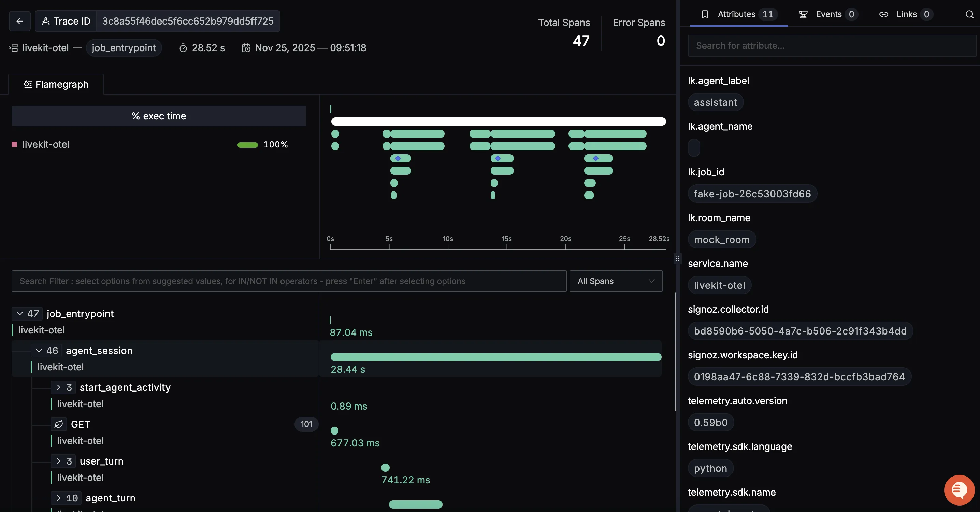Image resolution: width=980 pixels, height=512 pixels.
Task: Switch to the Events tab
Action: [828, 14]
